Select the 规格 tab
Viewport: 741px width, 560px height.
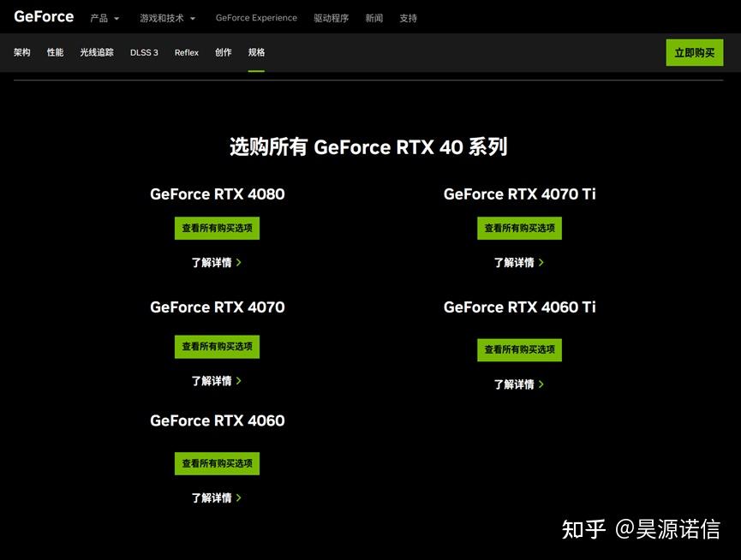pyautogui.click(x=257, y=52)
